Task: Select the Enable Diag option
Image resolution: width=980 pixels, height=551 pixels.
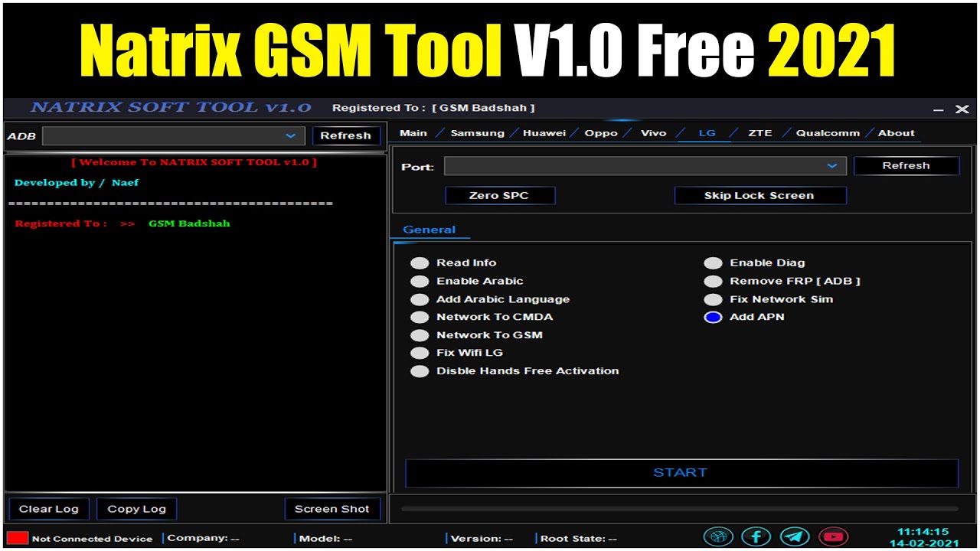Action: pyautogui.click(x=754, y=263)
